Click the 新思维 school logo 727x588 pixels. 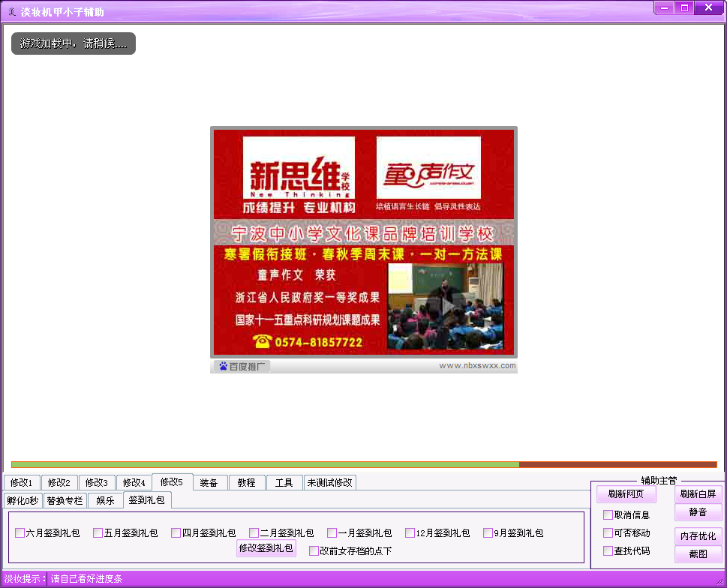(x=299, y=168)
